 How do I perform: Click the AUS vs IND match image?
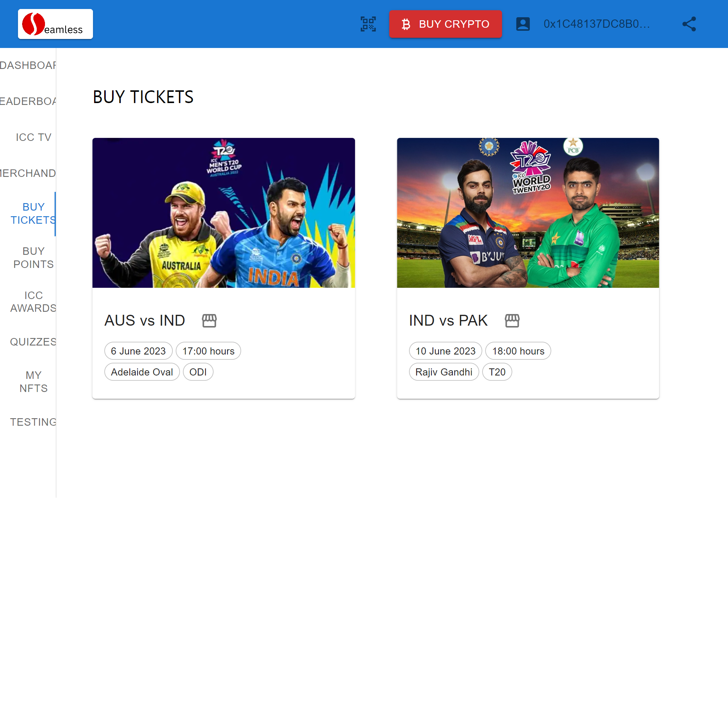(224, 213)
